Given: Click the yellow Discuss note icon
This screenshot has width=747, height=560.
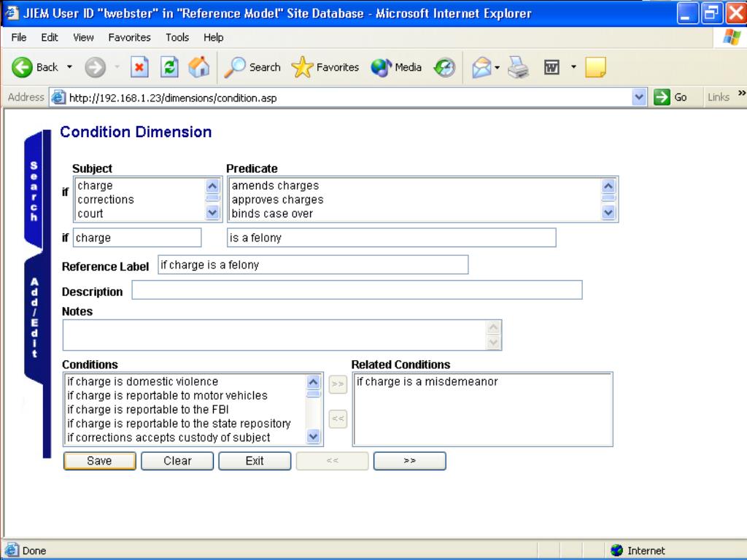Looking at the screenshot, I should tap(595, 67).
